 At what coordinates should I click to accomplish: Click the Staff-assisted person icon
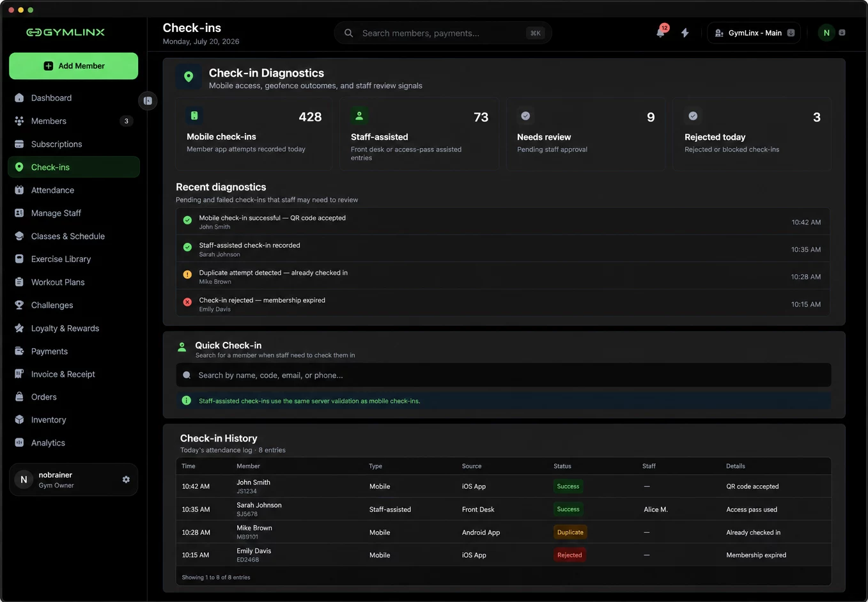click(359, 116)
